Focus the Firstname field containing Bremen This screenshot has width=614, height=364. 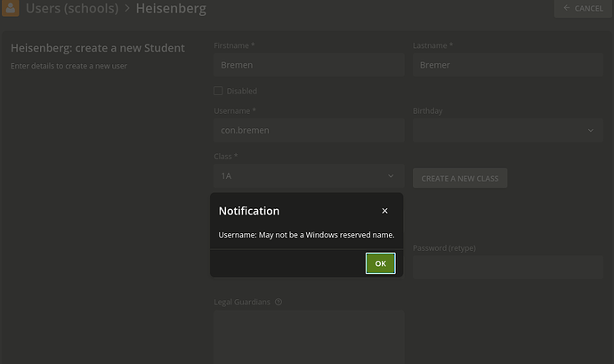(309, 65)
